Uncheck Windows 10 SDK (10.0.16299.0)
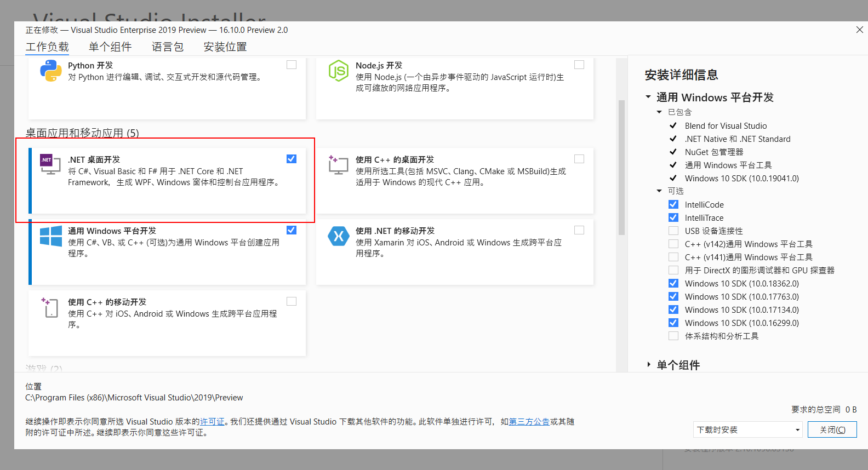This screenshot has width=868, height=470. coord(673,323)
